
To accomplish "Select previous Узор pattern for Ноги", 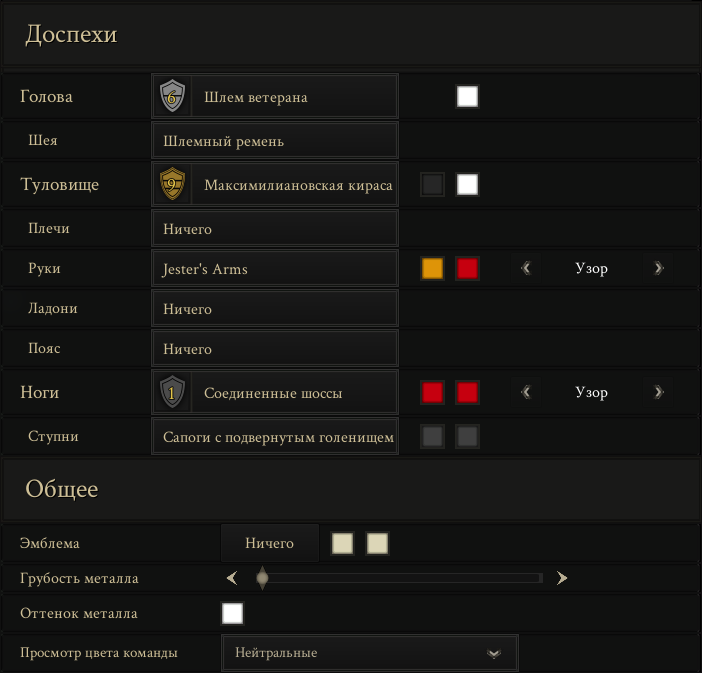I will pyautogui.click(x=526, y=392).
